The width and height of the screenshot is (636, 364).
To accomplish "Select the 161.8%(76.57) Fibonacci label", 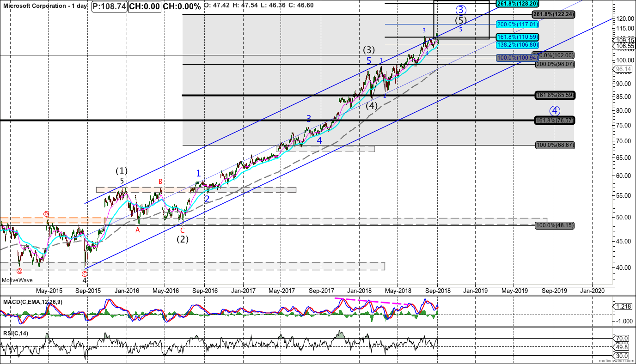I will pos(555,120).
